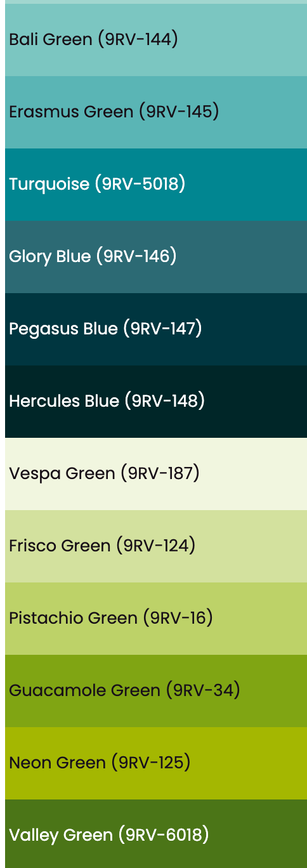Click the 'Hercules Blue (9RV-148)' label text
The image size is (307, 868).
(x=107, y=401)
